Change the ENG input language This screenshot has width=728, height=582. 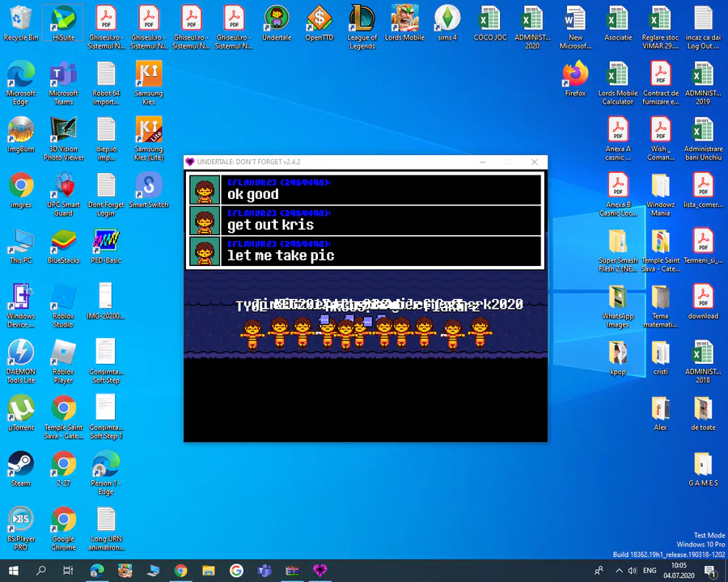(x=650, y=571)
